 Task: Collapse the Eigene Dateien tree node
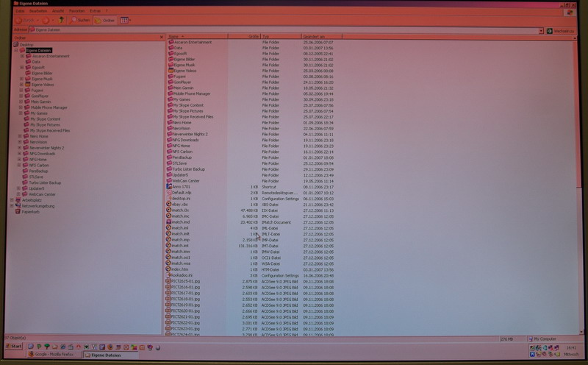pos(16,50)
